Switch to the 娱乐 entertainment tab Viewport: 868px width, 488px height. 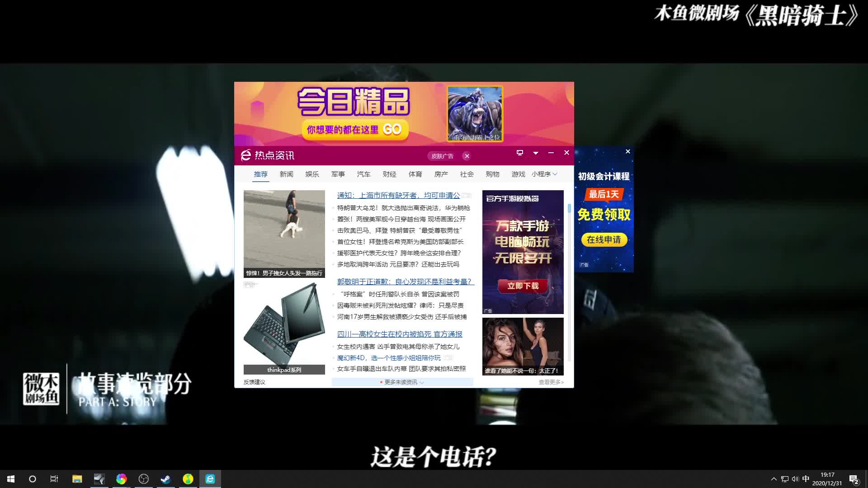(x=312, y=174)
